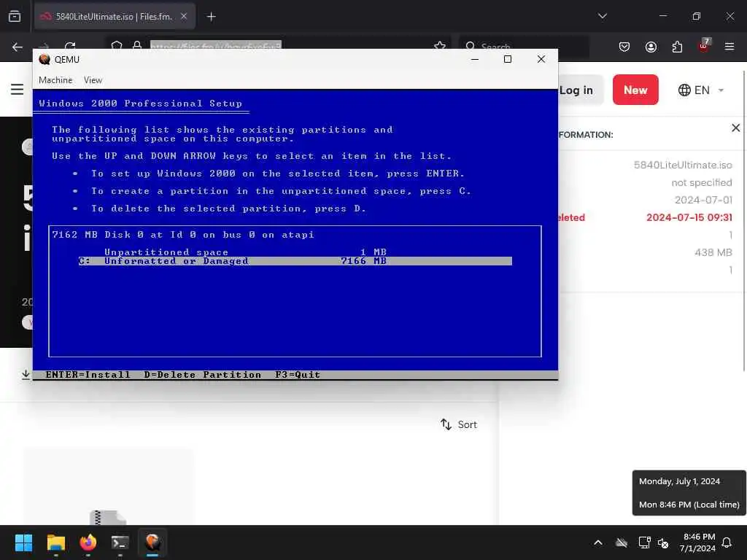Go back in Firefox

tap(18, 47)
